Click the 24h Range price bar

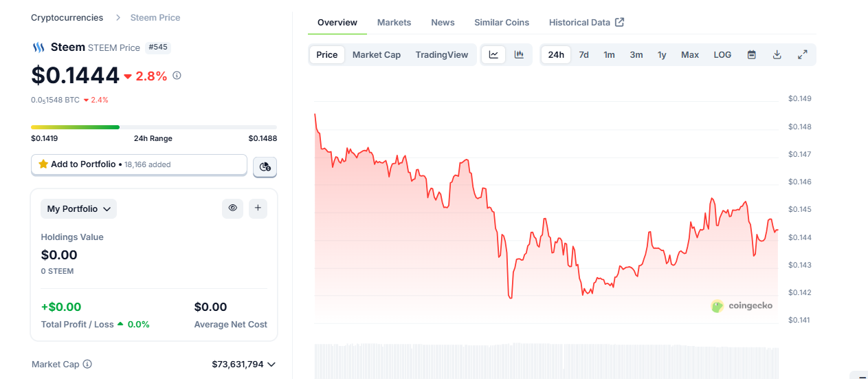(x=154, y=127)
